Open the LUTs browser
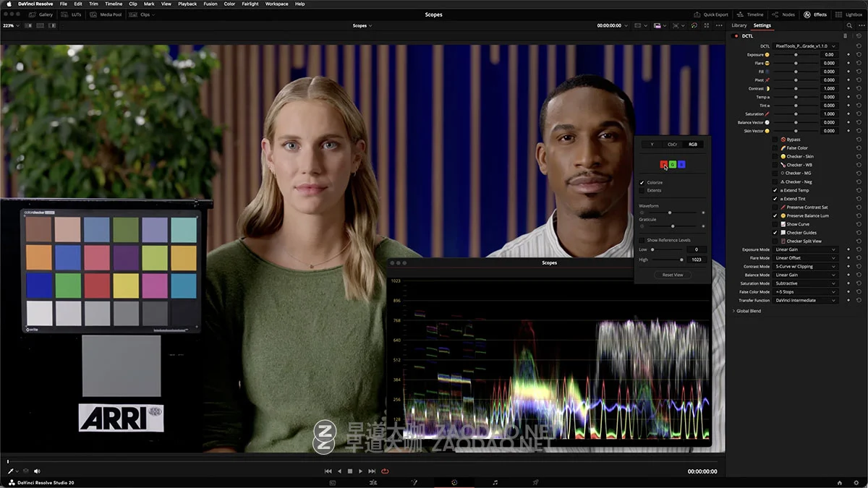The image size is (868, 488). (x=71, y=14)
